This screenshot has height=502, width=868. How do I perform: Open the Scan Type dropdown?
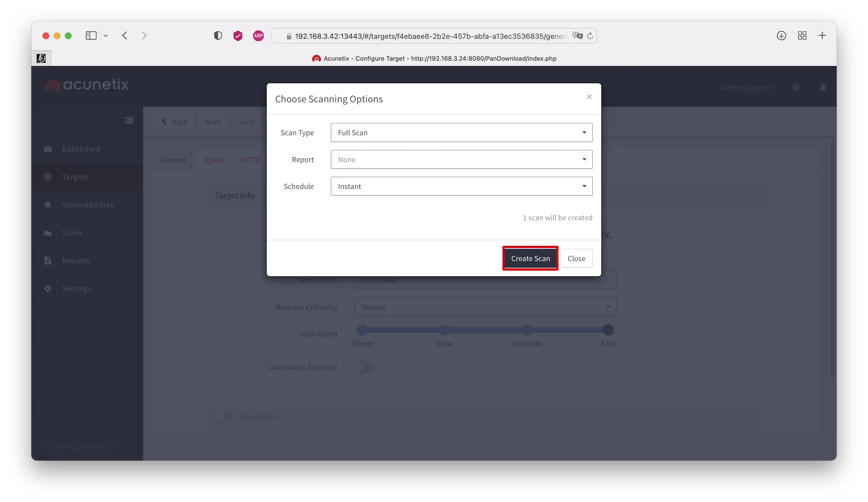462,132
